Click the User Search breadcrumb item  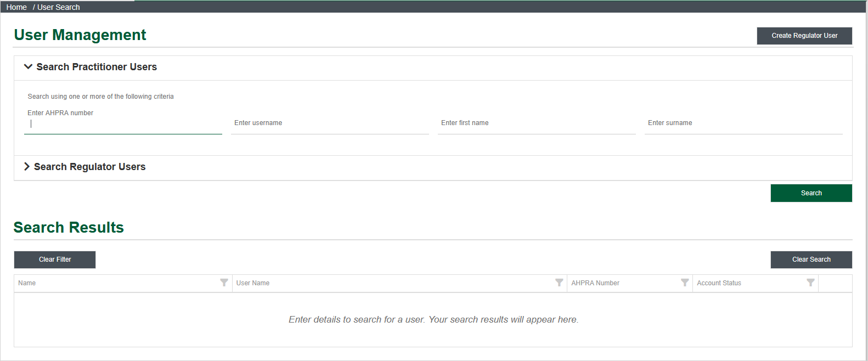tap(58, 7)
